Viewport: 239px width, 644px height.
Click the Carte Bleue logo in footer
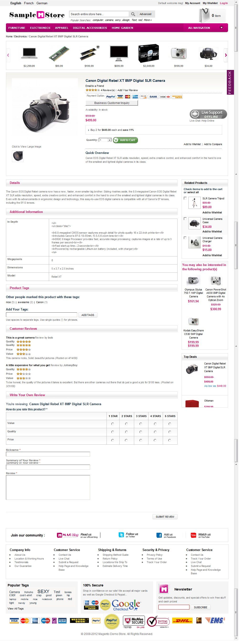pos(62,620)
